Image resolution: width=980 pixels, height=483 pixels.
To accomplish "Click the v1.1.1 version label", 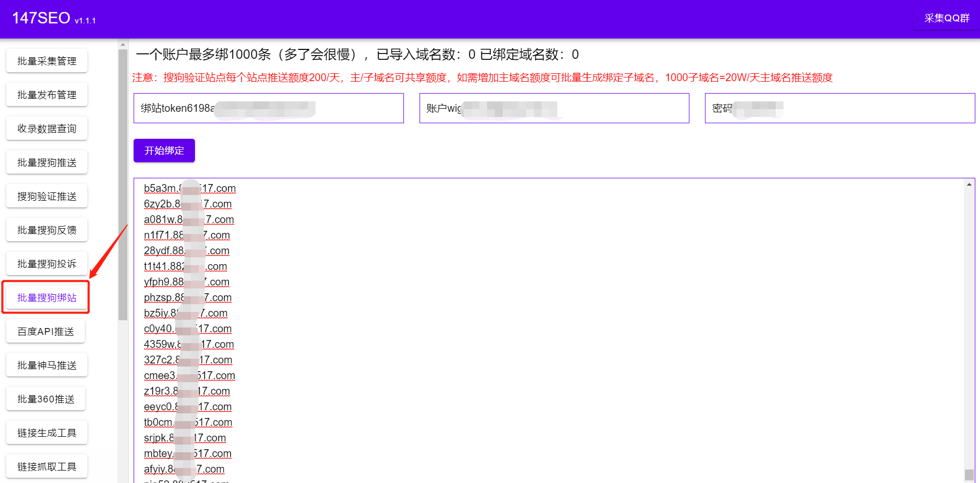I will click(x=85, y=21).
